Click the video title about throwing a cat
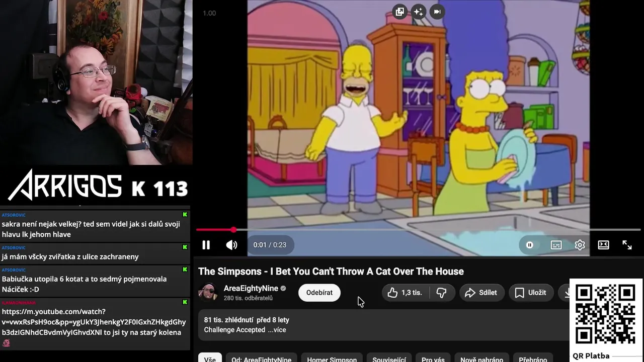This screenshot has width=644, height=362. tap(331, 271)
